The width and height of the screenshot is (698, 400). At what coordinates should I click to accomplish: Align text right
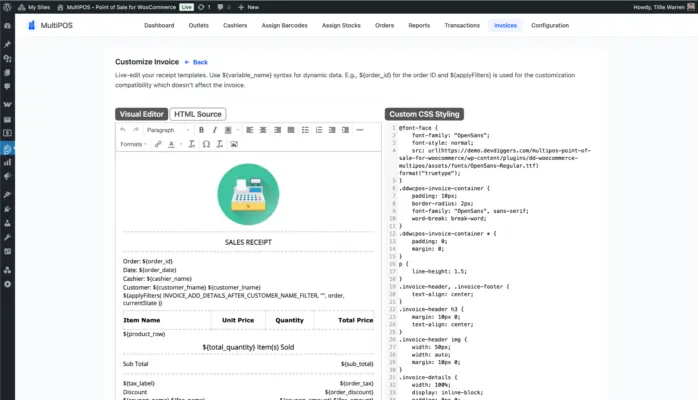(x=277, y=130)
